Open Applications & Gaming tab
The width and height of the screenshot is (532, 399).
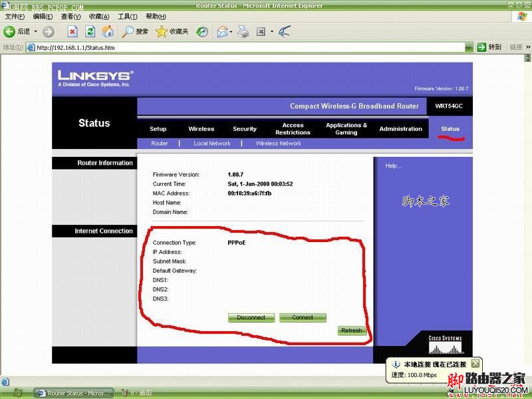coord(346,129)
